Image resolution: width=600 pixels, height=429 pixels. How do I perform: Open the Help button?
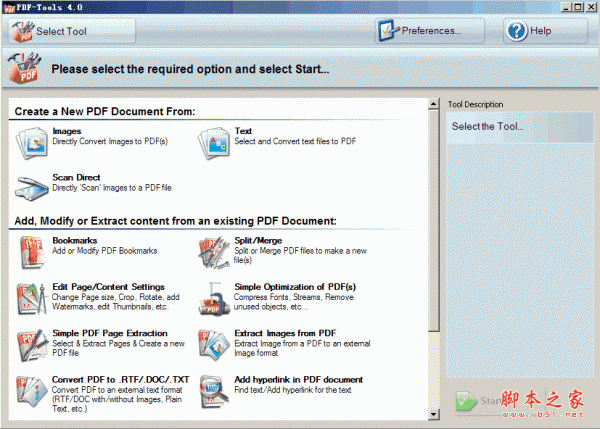click(x=545, y=31)
